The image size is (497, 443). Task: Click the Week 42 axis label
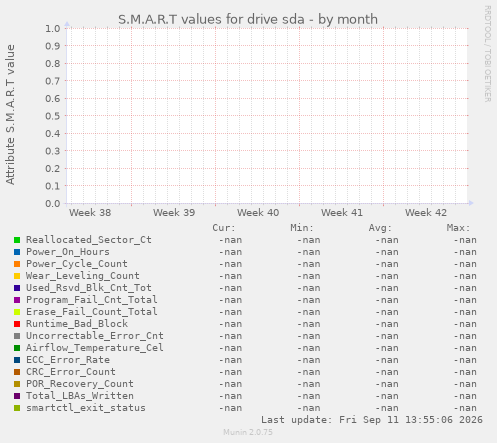[426, 213]
